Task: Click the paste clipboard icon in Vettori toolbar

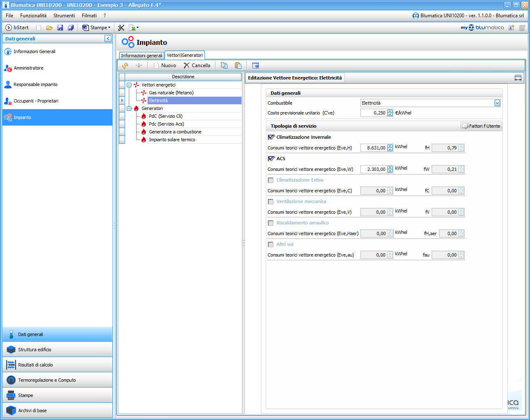Action: pyautogui.click(x=238, y=65)
